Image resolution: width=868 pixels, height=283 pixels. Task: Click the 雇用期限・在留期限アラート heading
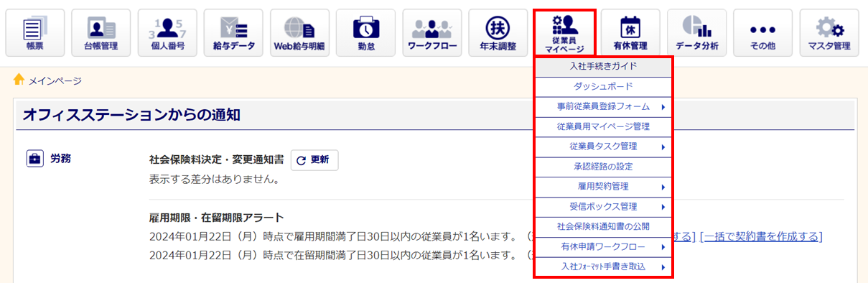pos(216,218)
